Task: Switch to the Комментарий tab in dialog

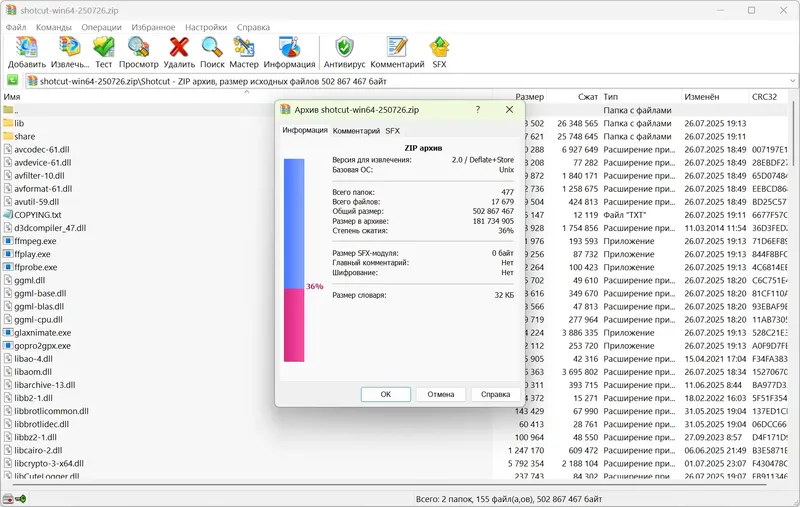Action: coord(356,131)
